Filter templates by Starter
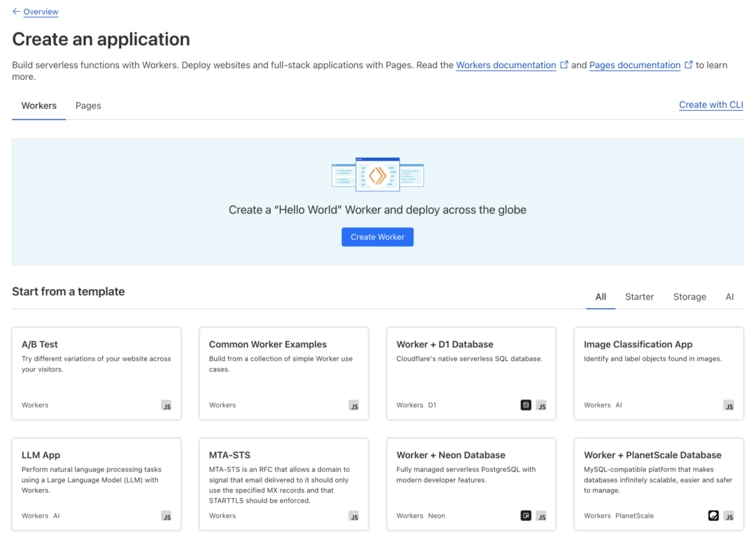756x540 pixels. 639,297
